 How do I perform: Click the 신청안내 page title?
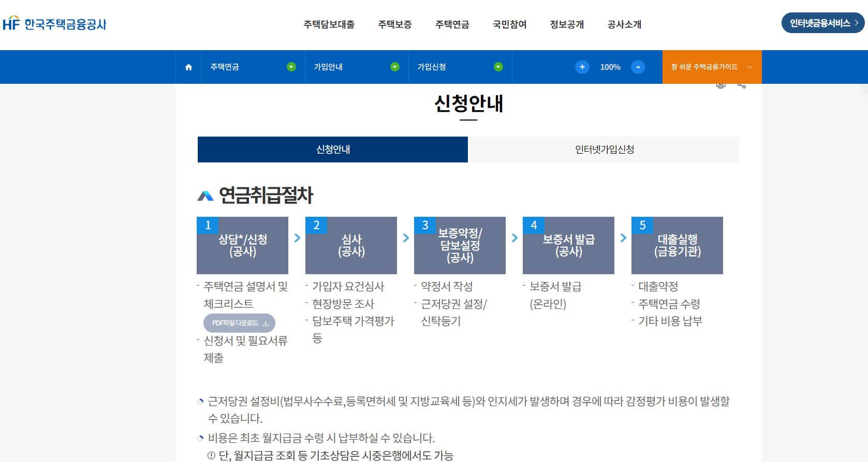[x=468, y=103]
